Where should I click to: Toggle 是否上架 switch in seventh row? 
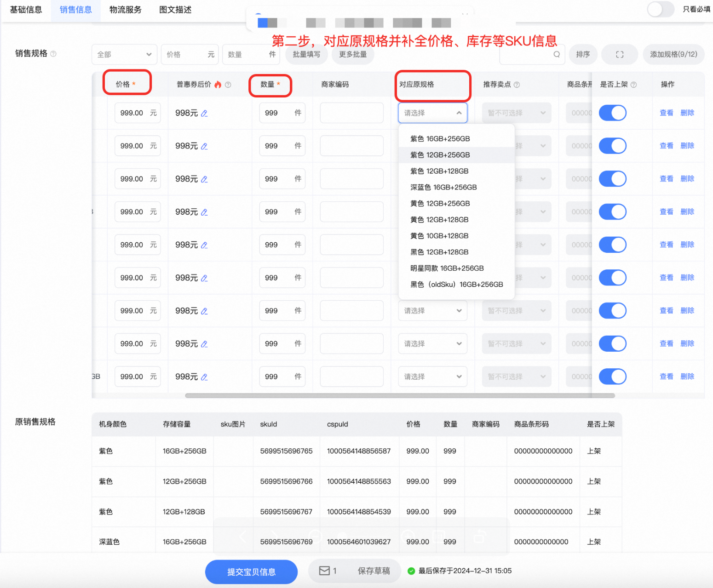tap(613, 310)
